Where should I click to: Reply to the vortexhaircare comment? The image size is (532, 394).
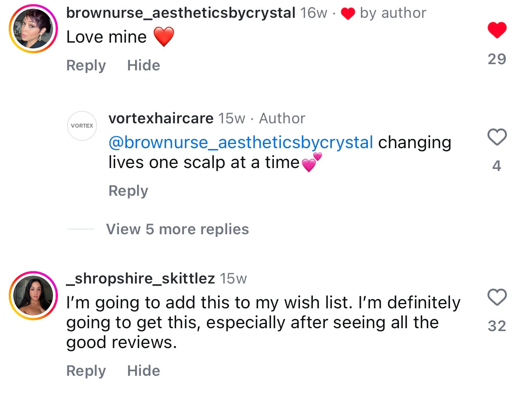(x=128, y=191)
